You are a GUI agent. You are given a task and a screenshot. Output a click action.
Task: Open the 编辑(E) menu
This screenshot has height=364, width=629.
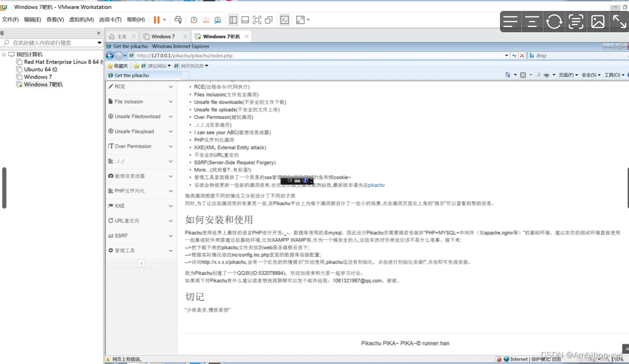tap(32, 20)
